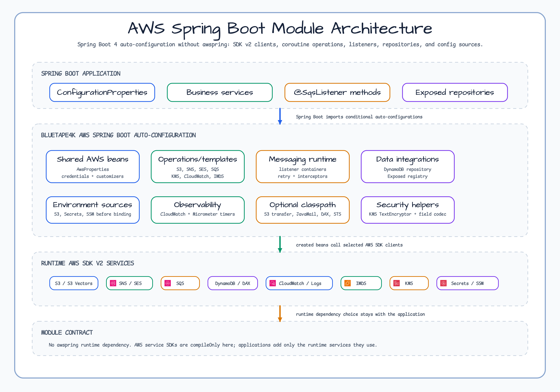Click 'Exposed registry' text

tap(408, 176)
